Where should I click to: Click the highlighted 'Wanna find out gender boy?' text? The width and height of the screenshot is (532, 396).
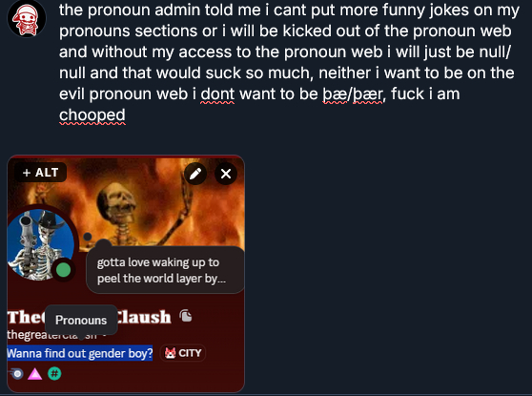point(80,354)
